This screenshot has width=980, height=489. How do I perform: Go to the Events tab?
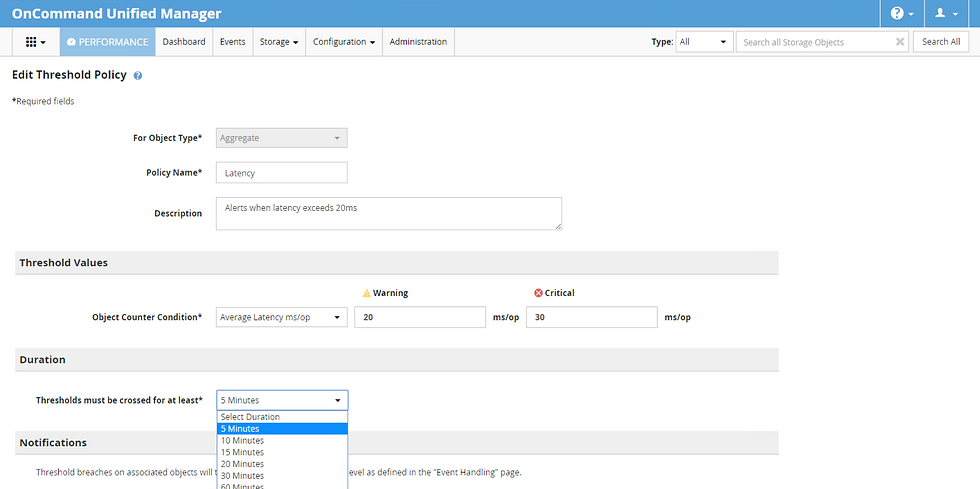(232, 42)
